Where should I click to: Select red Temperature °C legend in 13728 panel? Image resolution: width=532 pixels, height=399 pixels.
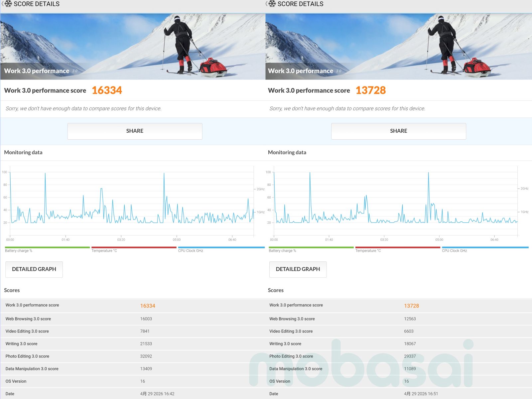[x=397, y=249]
